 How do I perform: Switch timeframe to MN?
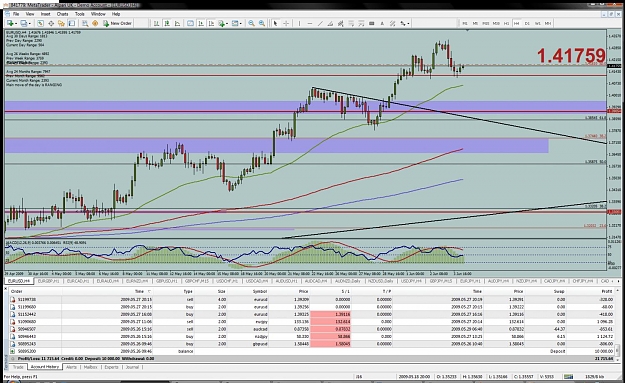tap(548, 24)
